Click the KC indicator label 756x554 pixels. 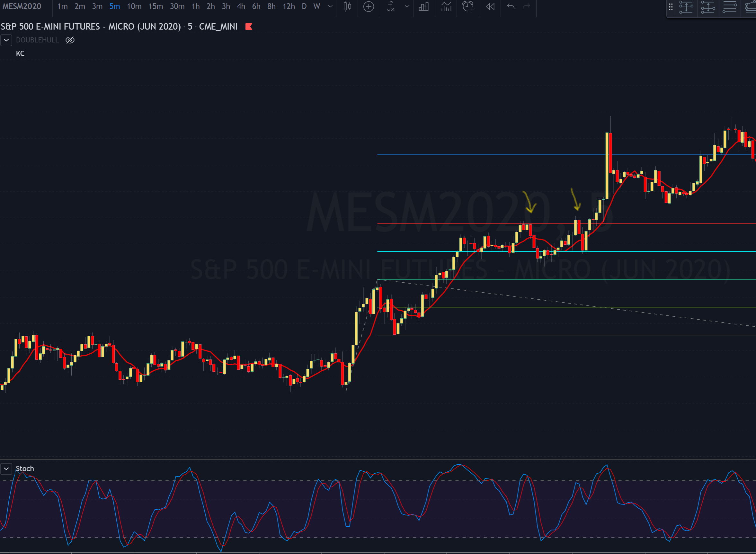pos(20,54)
